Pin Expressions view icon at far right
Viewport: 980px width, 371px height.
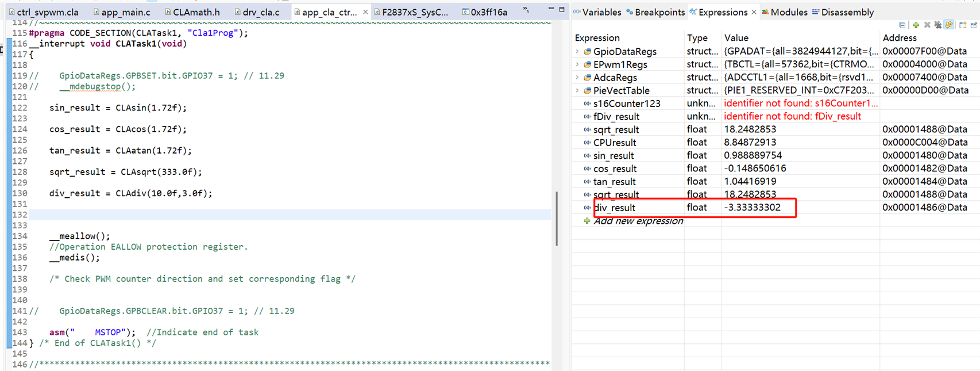tap(974, 25)
